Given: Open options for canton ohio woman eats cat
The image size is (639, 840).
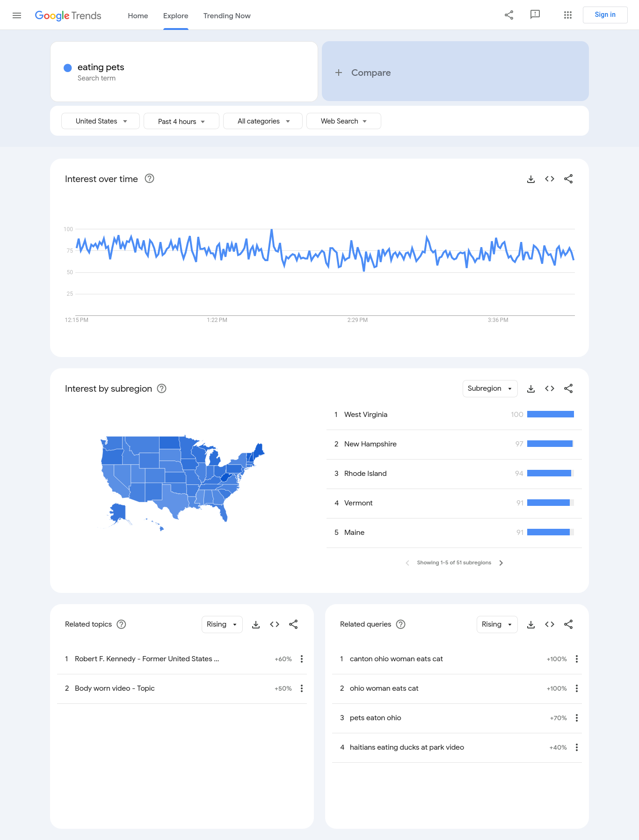Looking at the screenshot, I should point(577,659).
